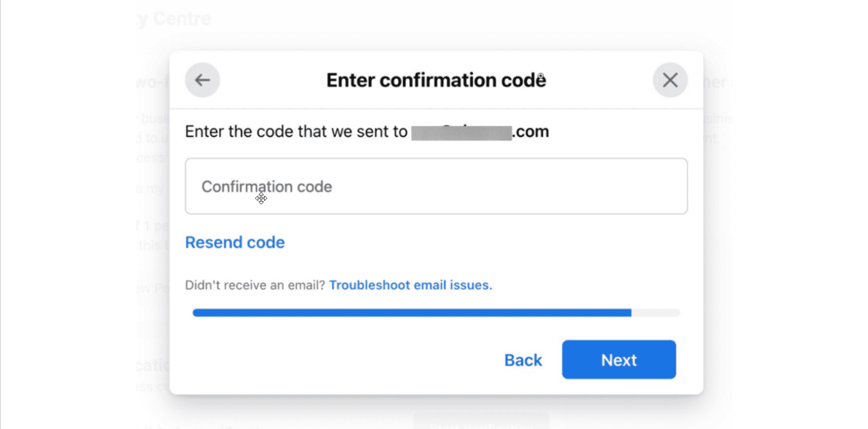This screenshot has width=868, height=429.
Task: Click the filled blue progress bar
Action: coord(412,313)
